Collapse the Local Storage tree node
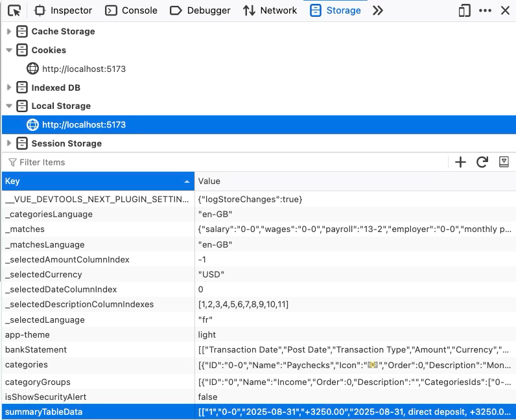The height and width of the screenshot is (420, 516). pos(9,106)
